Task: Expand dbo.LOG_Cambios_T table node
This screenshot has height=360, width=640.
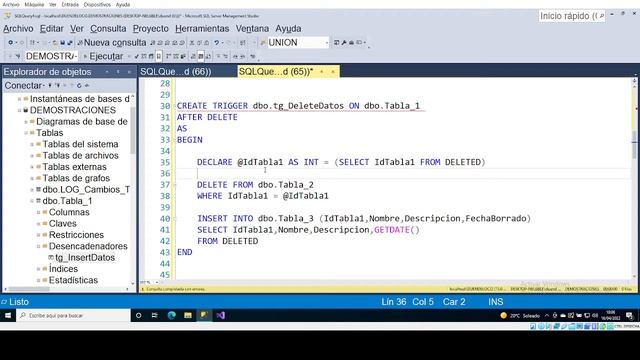Action: tap(32, 190)
